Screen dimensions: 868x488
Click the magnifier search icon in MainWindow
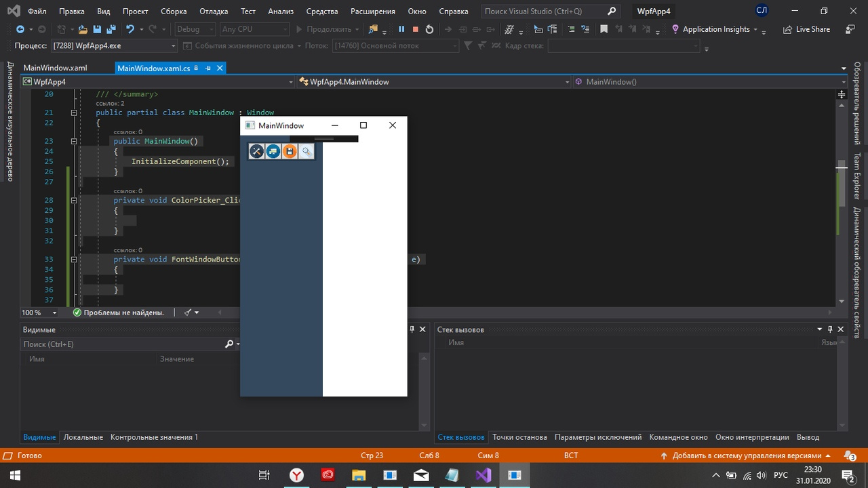307,151
